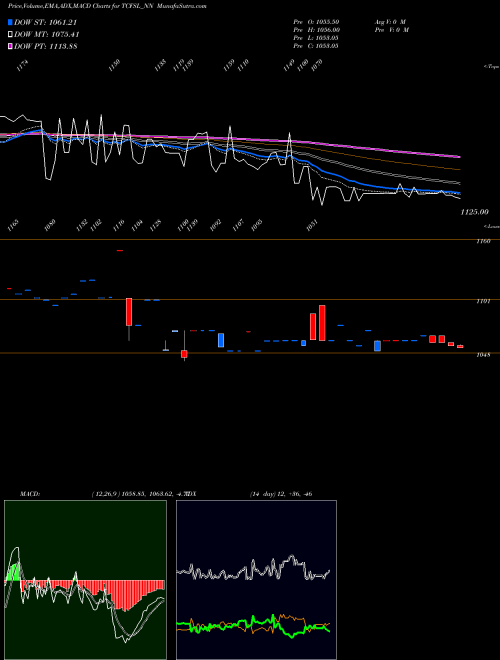Click the 1101 axis level label
Screen dimensions: 500x660
tap(484, 301)
